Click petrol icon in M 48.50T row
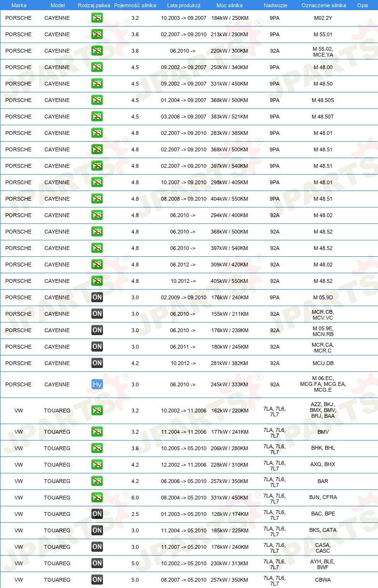 pos(97,117)
